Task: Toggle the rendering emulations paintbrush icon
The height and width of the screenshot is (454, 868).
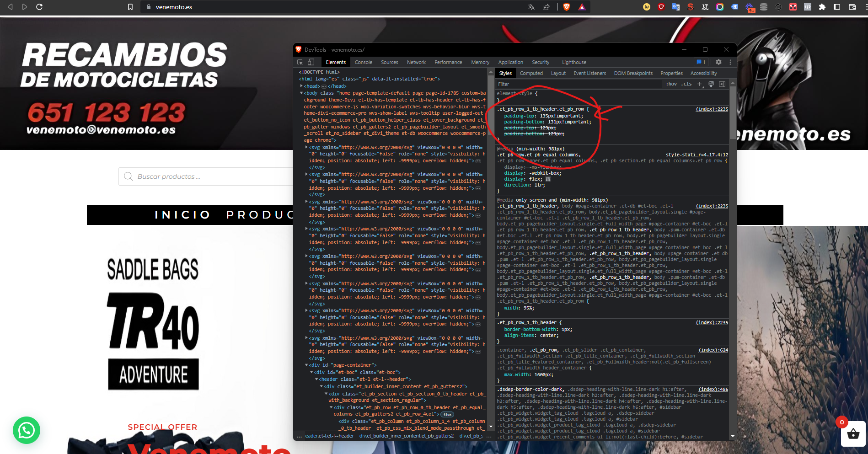Action: tap(711, 84)
